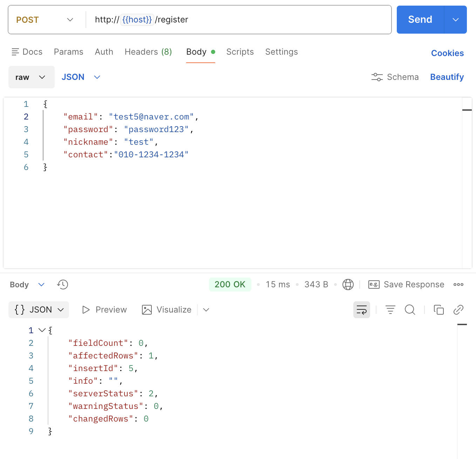The image size is (476, 459).
Task: Toggle the word wrap icon in response
Action: coord(362,310)
